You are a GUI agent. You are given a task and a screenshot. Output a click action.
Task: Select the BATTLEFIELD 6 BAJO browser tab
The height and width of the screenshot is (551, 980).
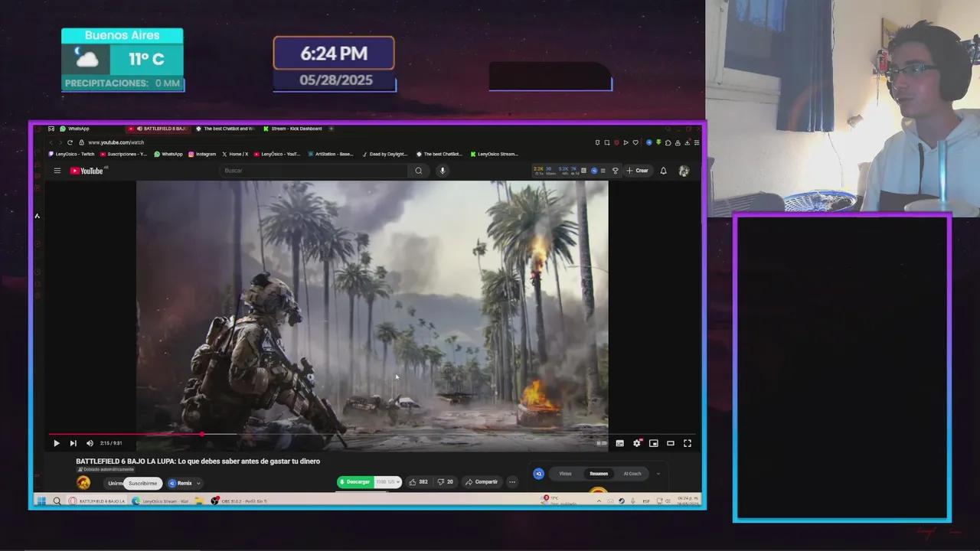tap(159, 129)
